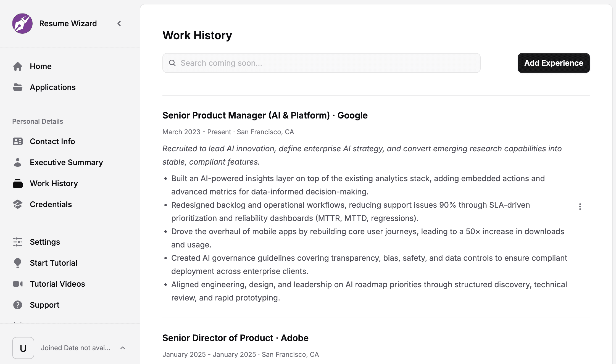
Task: Click the user avatar U
Action: coord(23,348)
